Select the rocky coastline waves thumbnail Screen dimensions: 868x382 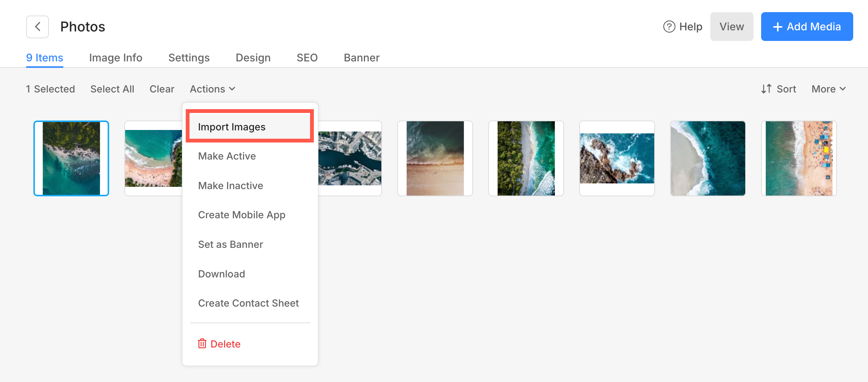tap(617, 158)
